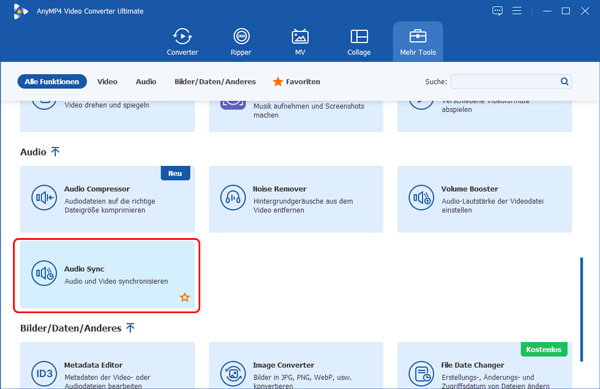The height and width of the screenshot is (389, 600).
Task: Click the Audio Sync speaker-clock icon
Action: [x=44, y=273]
